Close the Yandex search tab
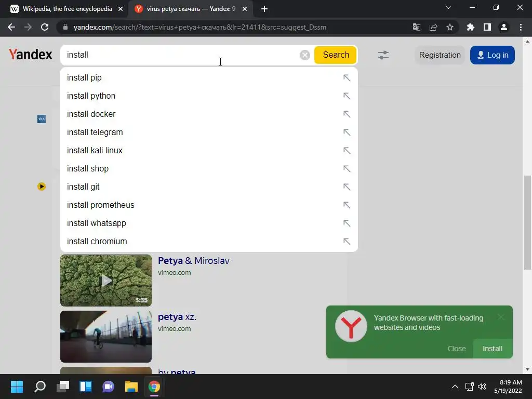This screenshot has width=532, height=399. coord(245,9)
